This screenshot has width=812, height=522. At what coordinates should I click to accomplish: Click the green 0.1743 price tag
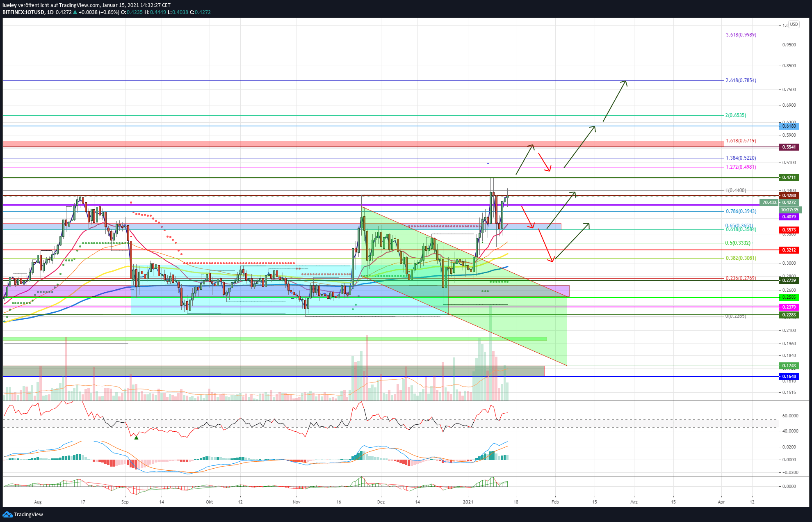789,366
